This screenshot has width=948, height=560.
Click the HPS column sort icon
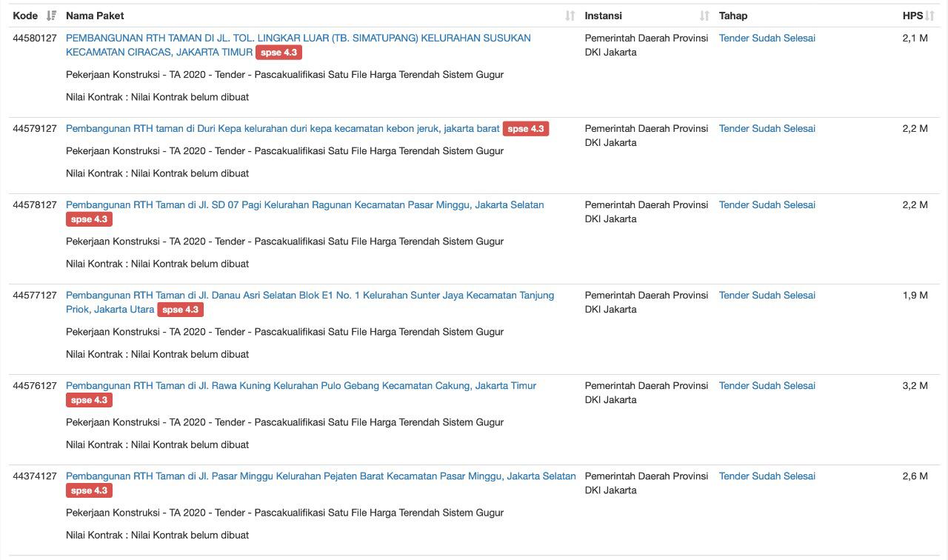(929, 16)
